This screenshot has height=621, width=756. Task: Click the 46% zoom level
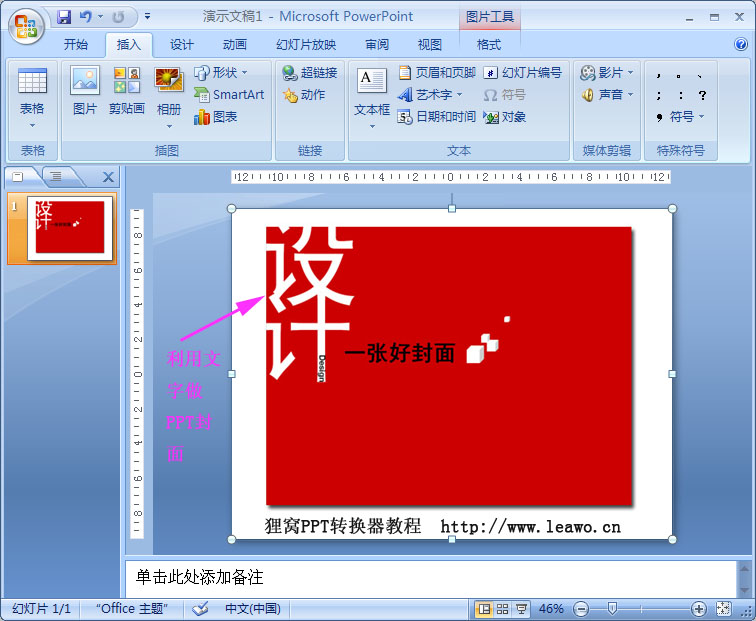point(551,609)
